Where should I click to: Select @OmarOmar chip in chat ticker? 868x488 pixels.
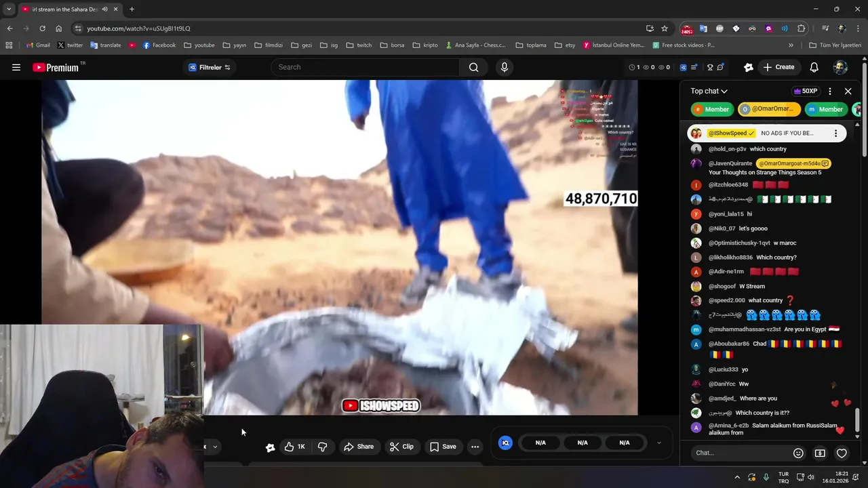(769, 109)
